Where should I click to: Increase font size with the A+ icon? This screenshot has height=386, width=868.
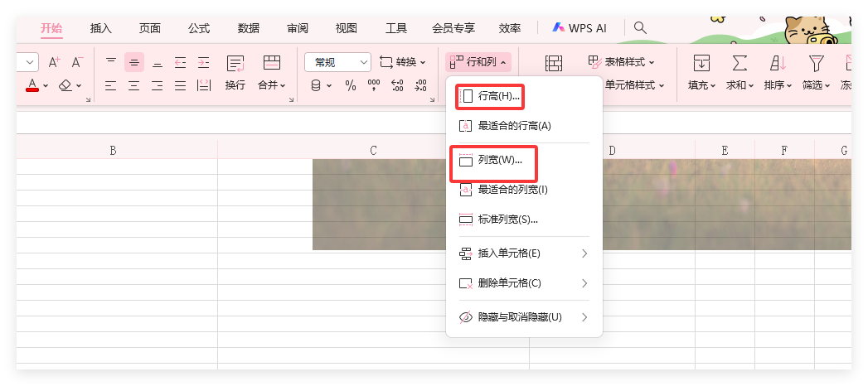pyautogui.click(x=54, y=62)
